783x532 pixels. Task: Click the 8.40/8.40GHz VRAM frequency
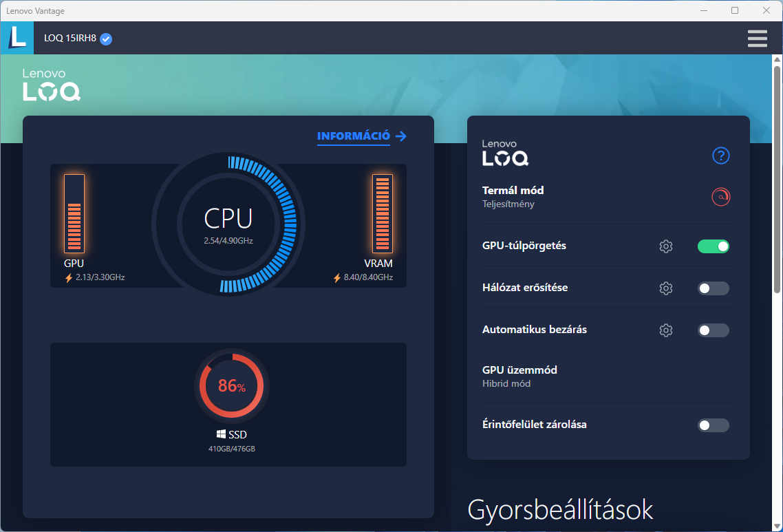369,277
